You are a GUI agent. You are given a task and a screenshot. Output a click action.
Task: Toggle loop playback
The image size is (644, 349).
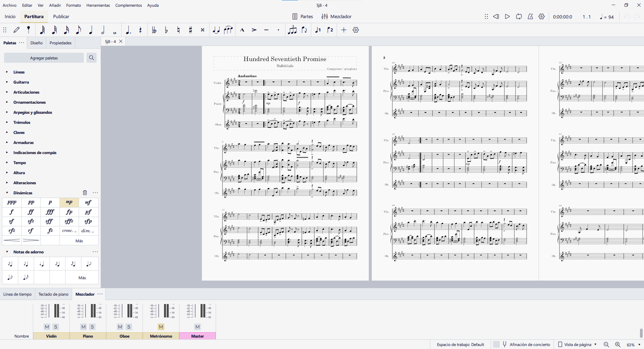point(519,16)
